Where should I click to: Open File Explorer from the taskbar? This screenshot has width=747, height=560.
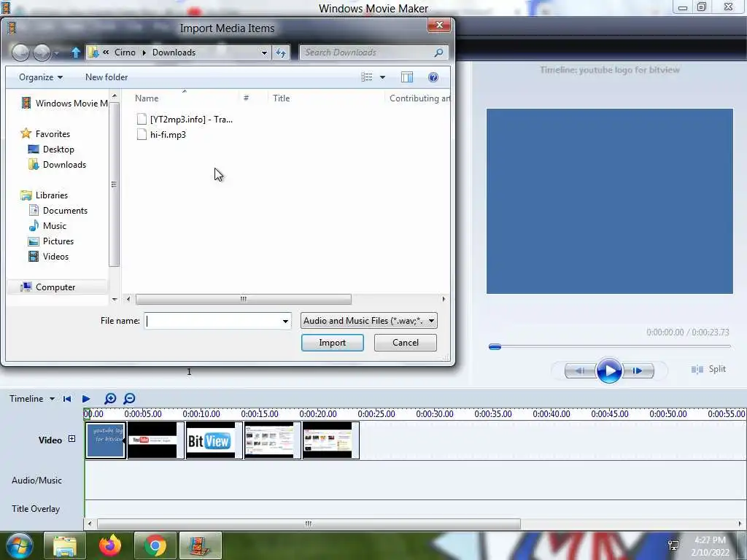pyautogui.click(x=65, y=545)
